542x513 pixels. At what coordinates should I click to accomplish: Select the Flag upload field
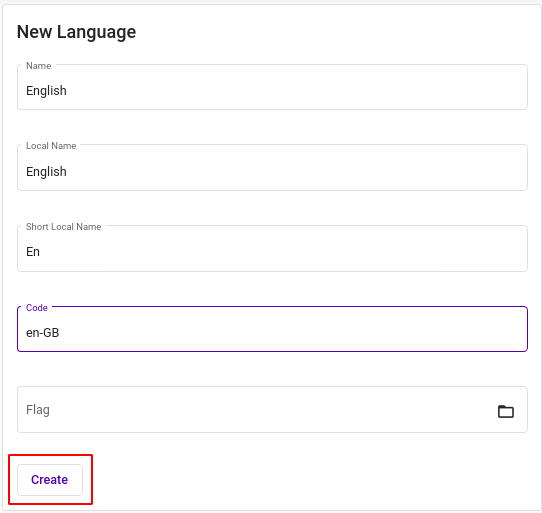click(x=272, y=410)
